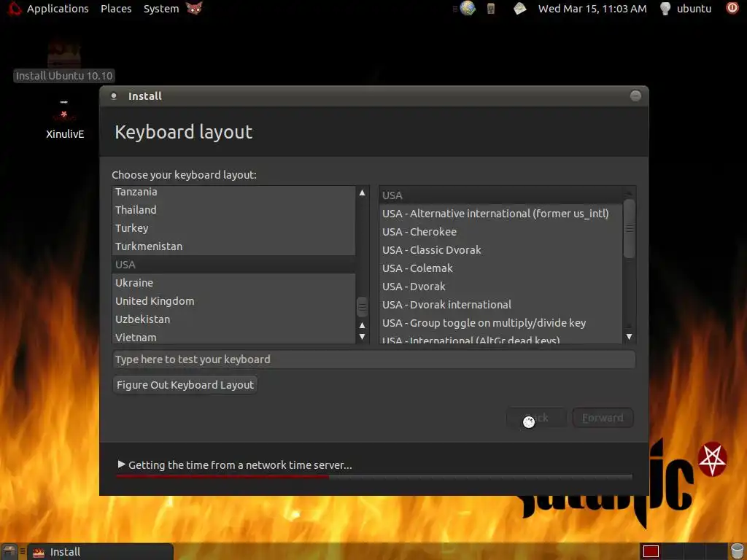Select USA - Group toggle on multiply/divide key

(500, 323)
